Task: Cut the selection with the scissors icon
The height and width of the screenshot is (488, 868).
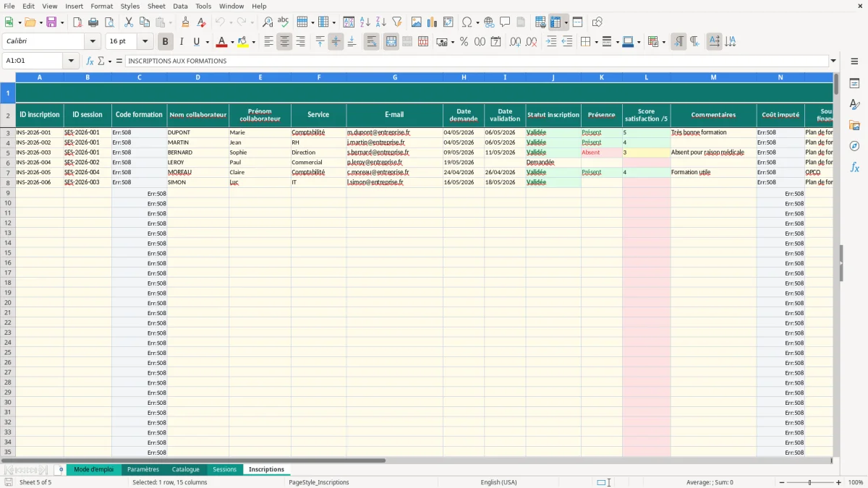Action: pyautogui.click(x=128, y=22)
